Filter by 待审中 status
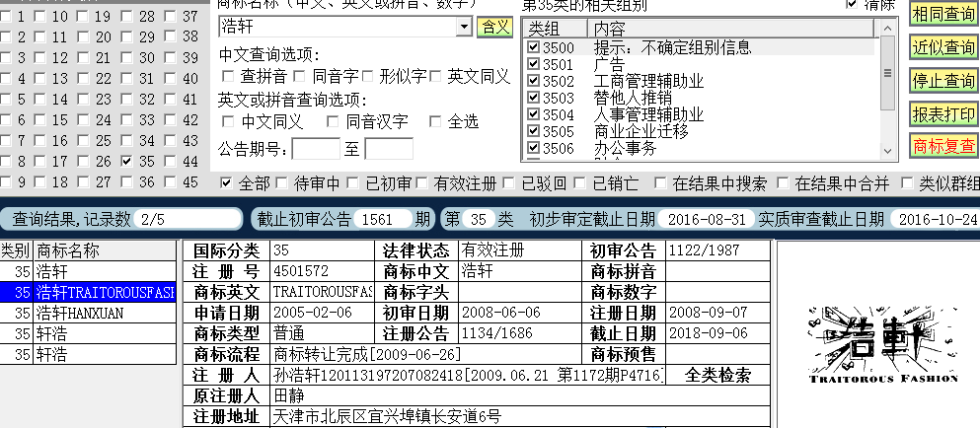Image resolution: width=980 pixels, height=428 pixels. pyautogui.click(x=282, y=183)
